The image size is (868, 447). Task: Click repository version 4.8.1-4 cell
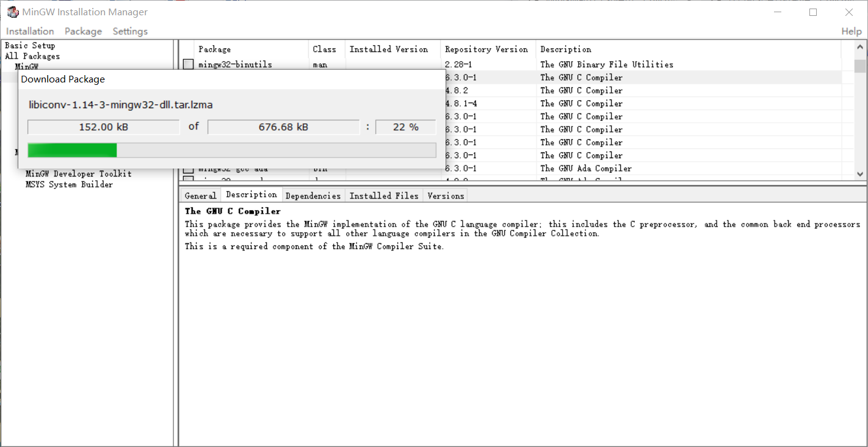click(x=461, y=103)
